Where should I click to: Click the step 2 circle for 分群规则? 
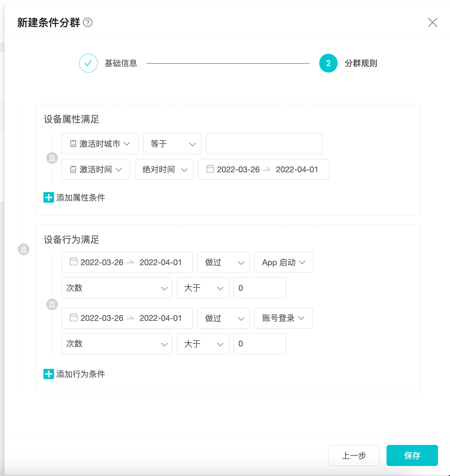point(328,63)
